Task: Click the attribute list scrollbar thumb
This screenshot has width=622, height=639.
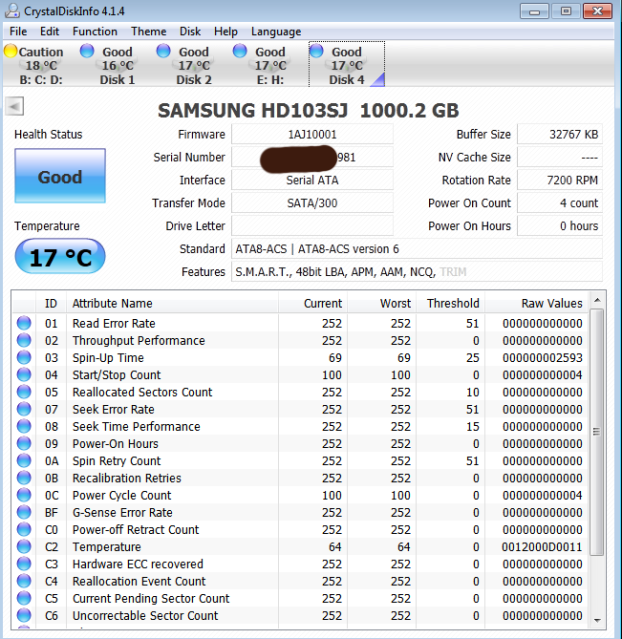Action: pyautogui.click(x=597, y=432)
